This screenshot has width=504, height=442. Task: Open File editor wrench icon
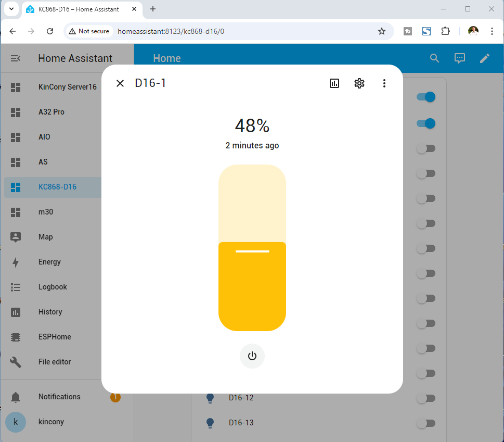coord(16,362)
